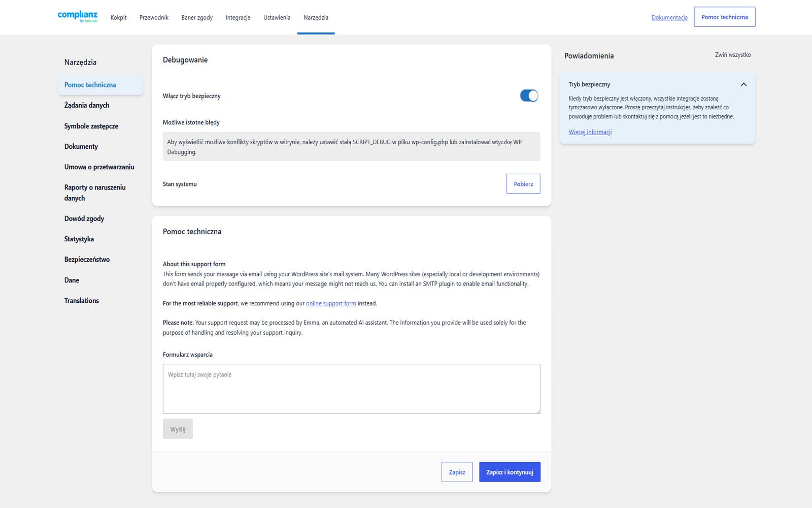Focus the Formularz wsparcia text area
This screenshot has width=812, height=508.
tap(351, 389)
